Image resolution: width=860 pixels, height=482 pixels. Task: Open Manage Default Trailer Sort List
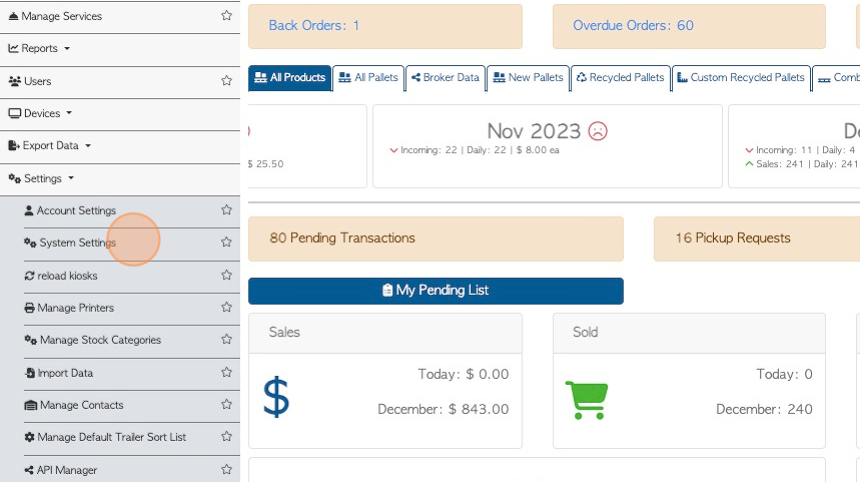pyautogui.click(x=111, y=438)
